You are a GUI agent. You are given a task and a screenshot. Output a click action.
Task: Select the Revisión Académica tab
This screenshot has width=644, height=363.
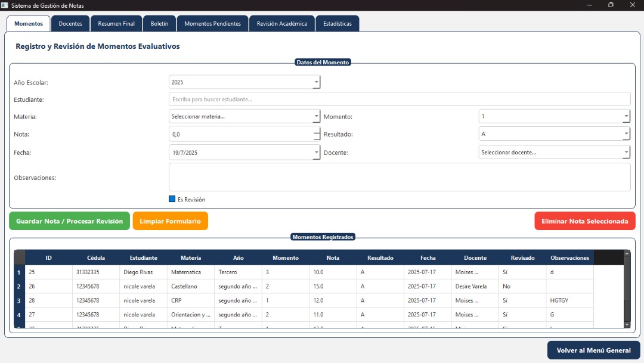click(281, 24)
